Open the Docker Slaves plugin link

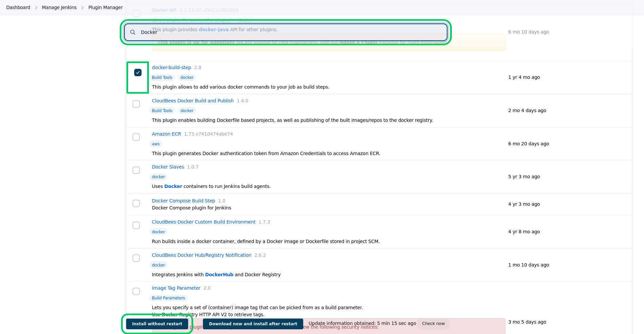[x=168, y=167]
